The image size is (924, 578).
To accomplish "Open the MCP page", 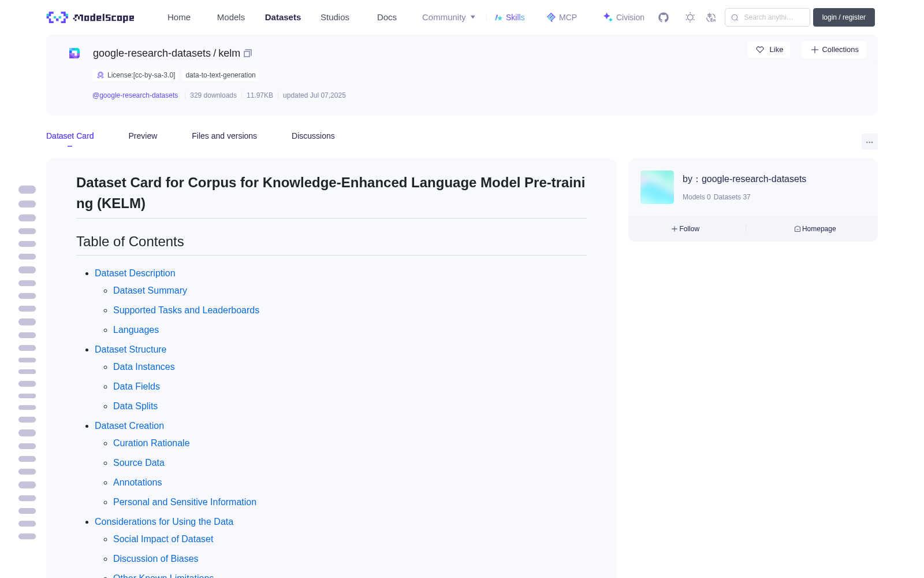I will click(562, 17).
